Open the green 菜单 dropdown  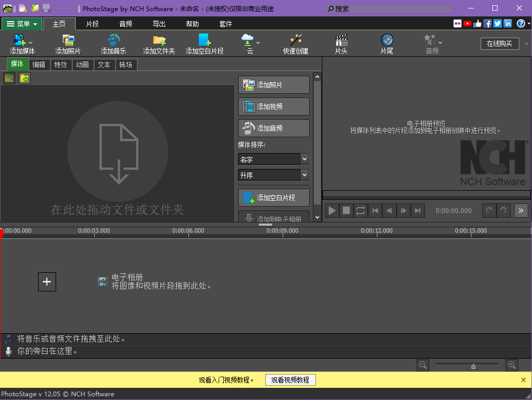pyautogui.click(x=22, y=24)
